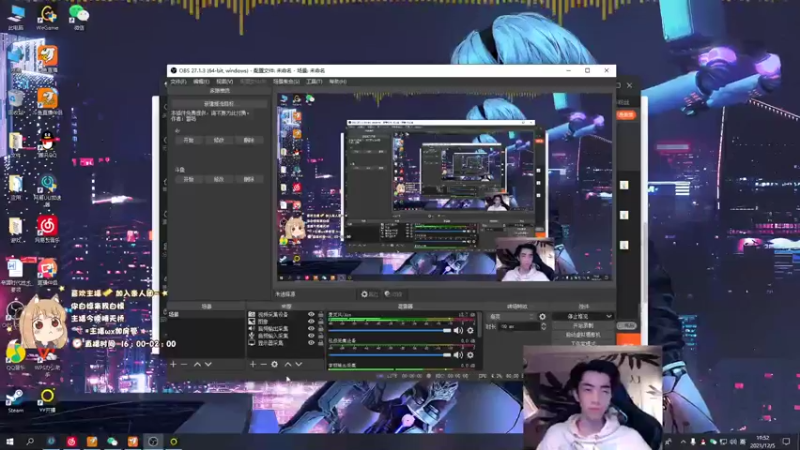Remove selected source with minus icon
The height and width of the screenshot is (450, 800).
263,364
